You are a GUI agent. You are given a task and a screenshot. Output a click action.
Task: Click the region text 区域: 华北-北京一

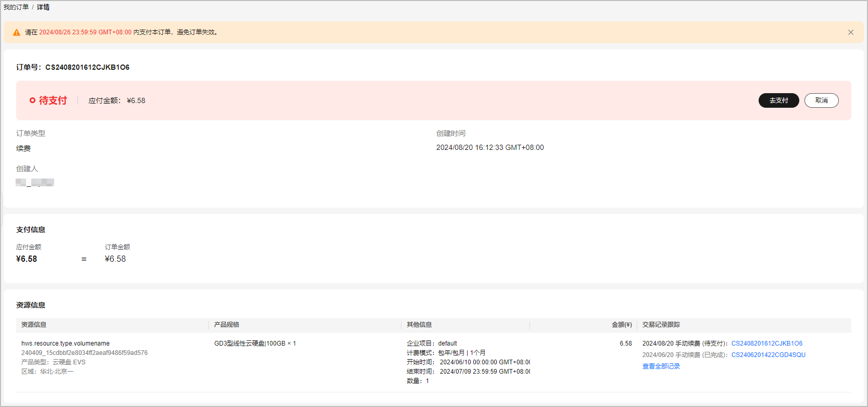(x=47, y=372)
